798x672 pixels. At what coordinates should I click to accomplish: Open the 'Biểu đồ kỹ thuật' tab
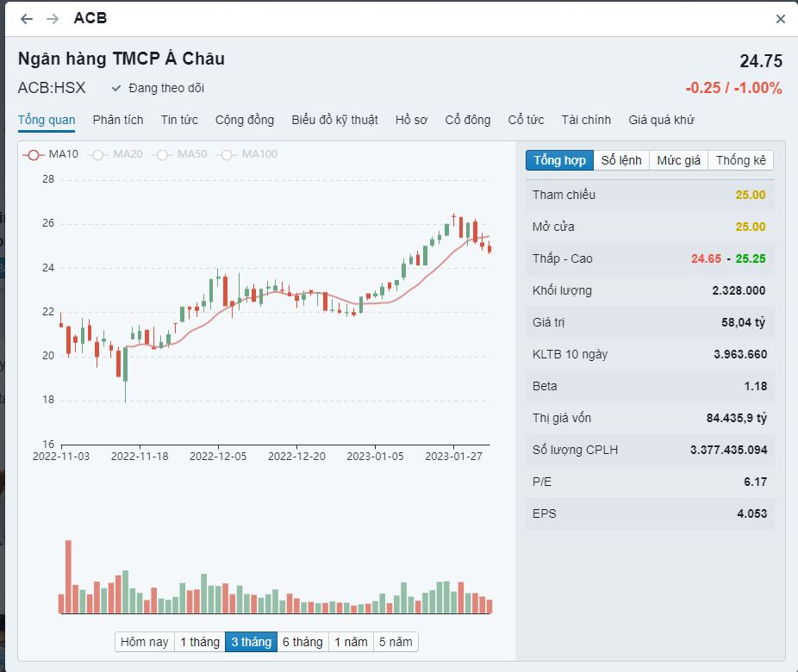point(334,120)
